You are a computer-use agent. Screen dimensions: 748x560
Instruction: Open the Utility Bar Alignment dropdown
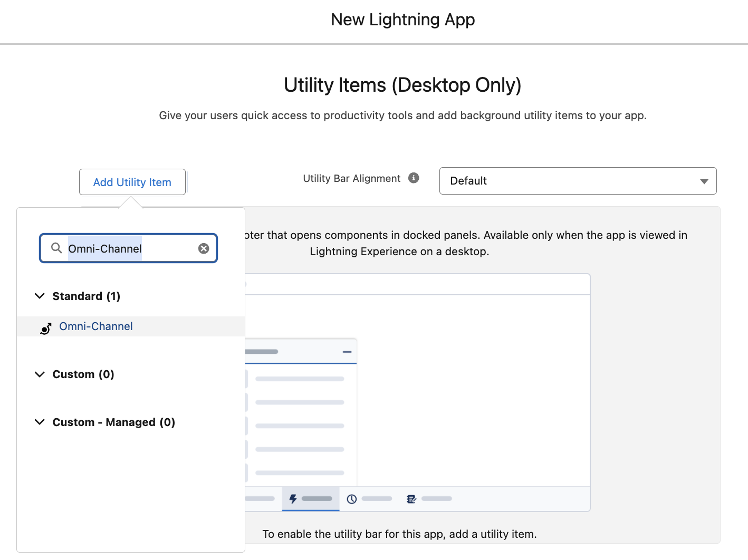click(578, 181)
